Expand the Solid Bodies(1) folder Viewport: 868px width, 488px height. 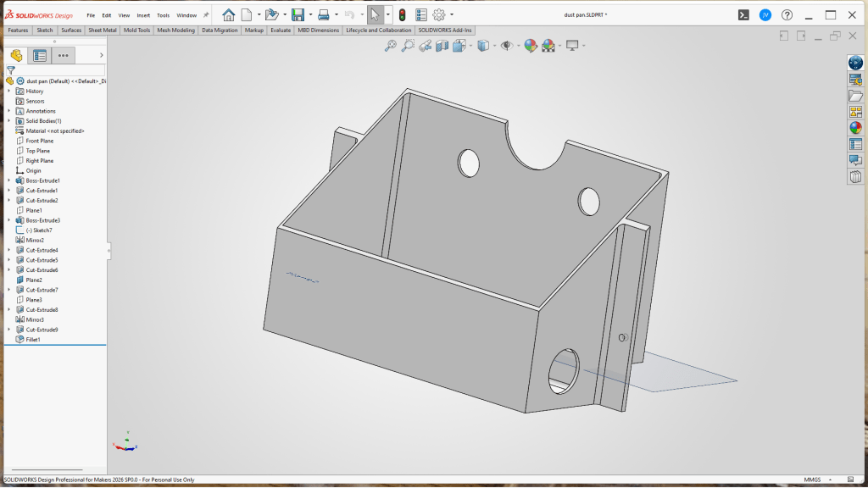point(9,121)
